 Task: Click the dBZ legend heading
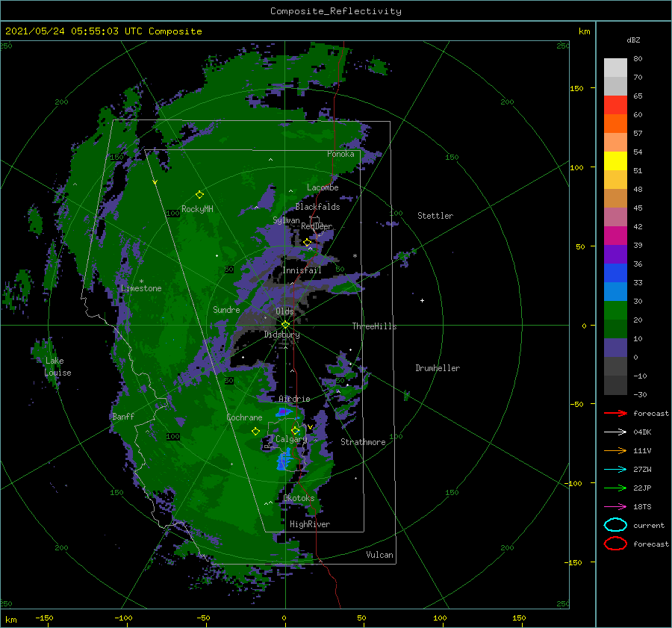(x=633, y=40)
